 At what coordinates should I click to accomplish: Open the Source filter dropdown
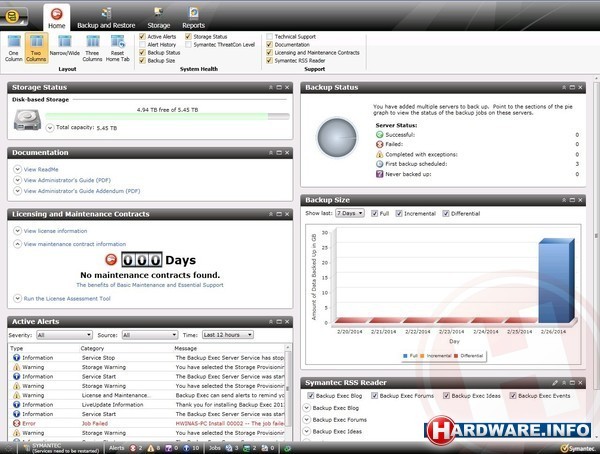click(x=150, y=335)
